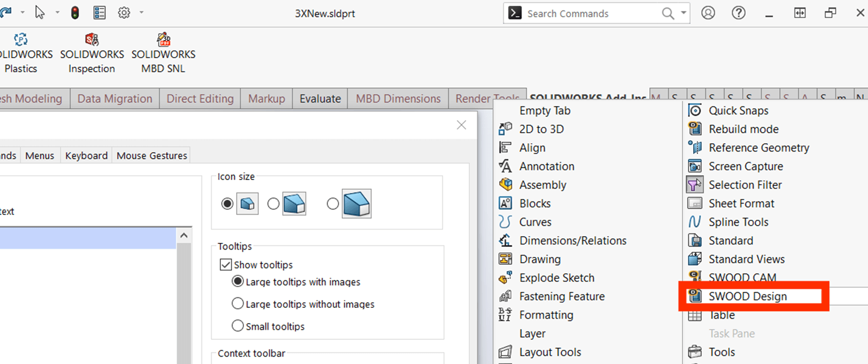Toggle the Align toolbar
Image resolution: width=868 pixels, height=364 pixels.
point(532,148)
